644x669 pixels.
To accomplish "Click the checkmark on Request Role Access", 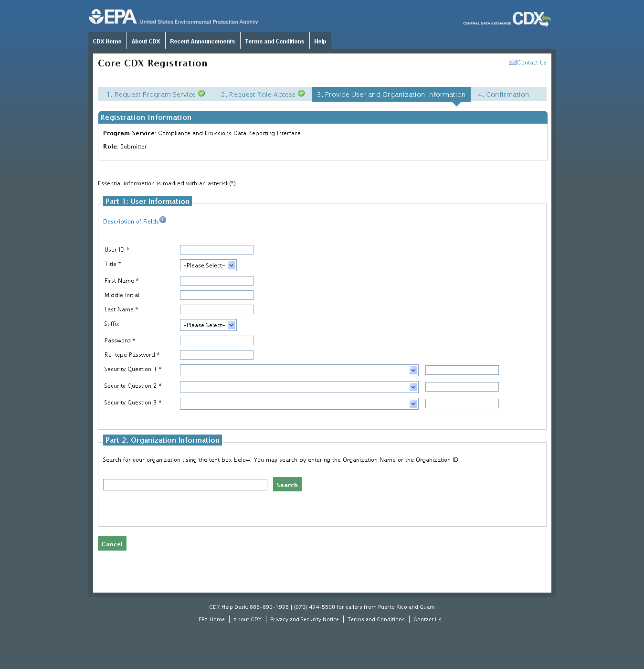I will (x=301, y=94).
